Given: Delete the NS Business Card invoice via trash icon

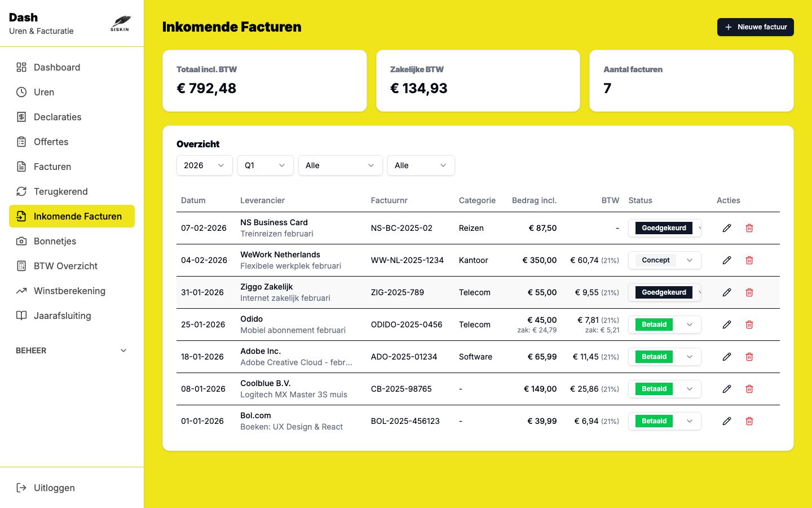Looking at the screenshot, I should tap(749, 228).
